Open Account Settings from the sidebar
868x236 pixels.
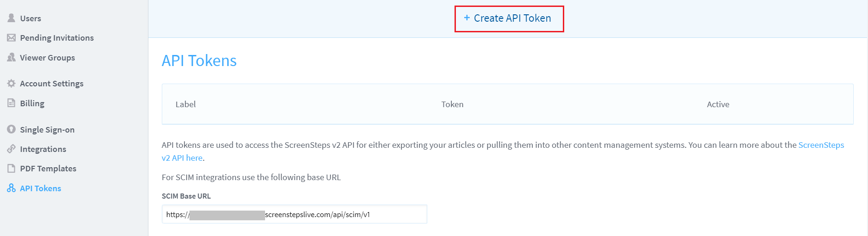52,84
